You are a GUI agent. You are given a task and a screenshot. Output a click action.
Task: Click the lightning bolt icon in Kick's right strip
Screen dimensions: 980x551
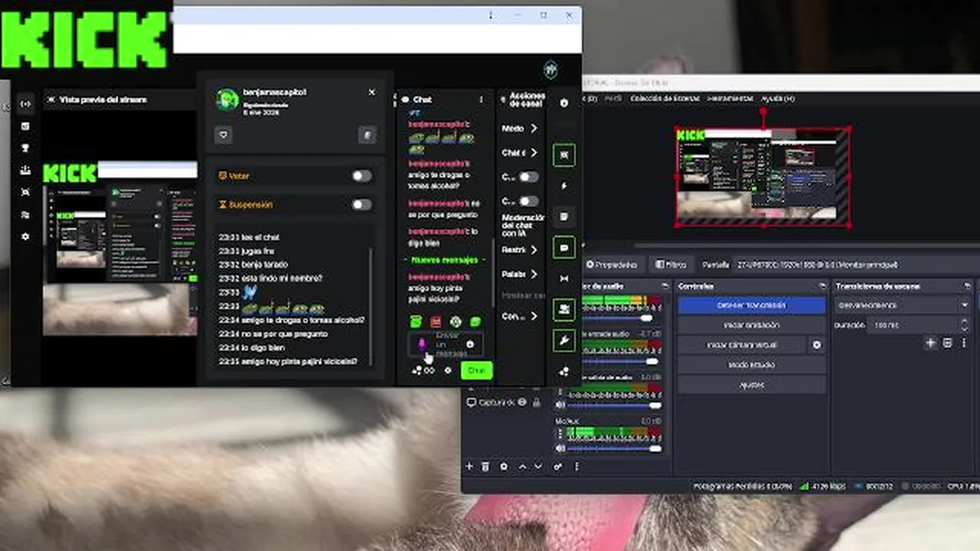(564, 186)
